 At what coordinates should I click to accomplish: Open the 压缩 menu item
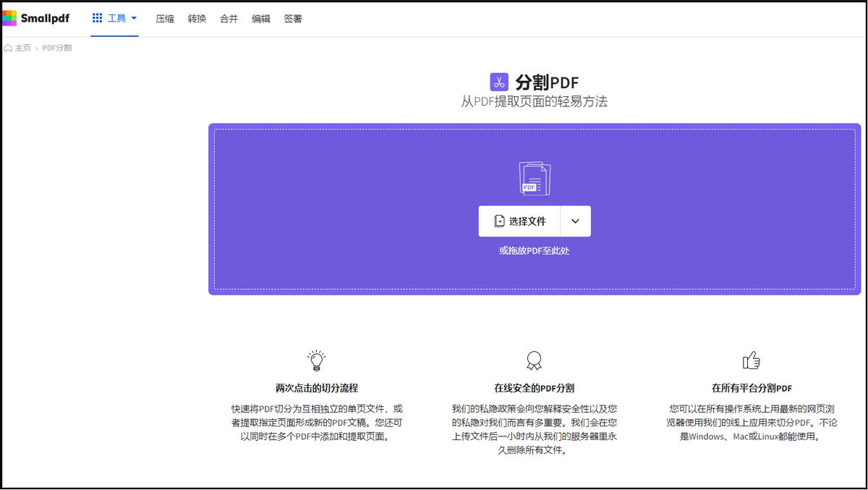pyautogui.click(x=164, y=18)
